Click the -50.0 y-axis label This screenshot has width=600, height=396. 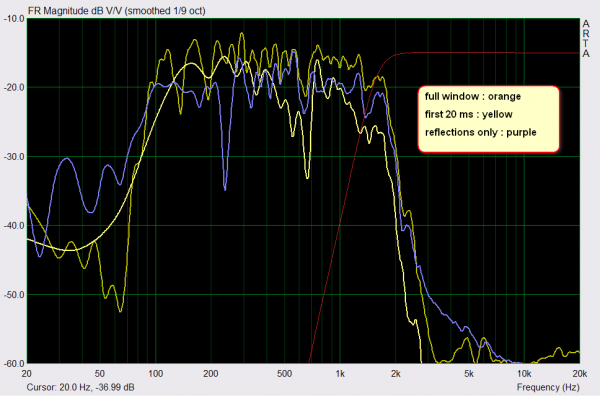tap(14, 295)
